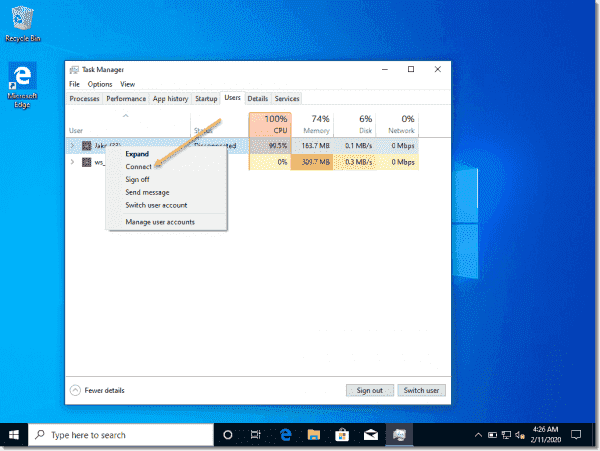Open Cortana circle icon in taskbar
Image resolution: width=600 pixels, height=451 pixels.
(227, 435)
